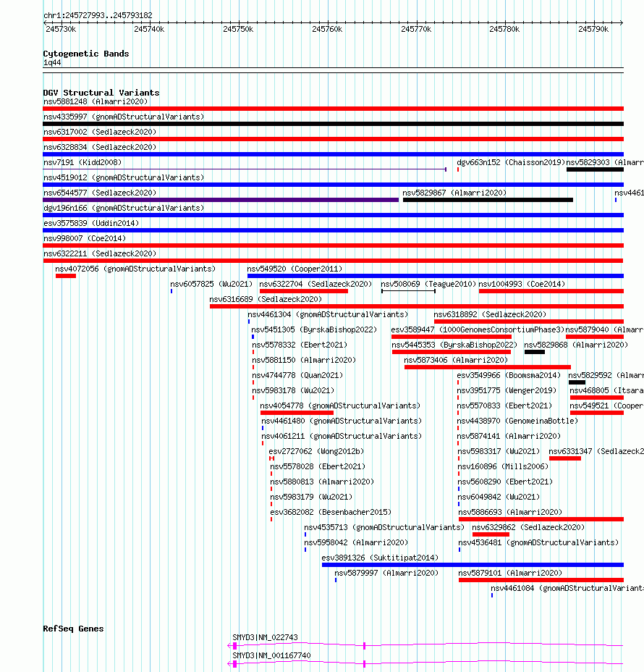Open nsv4054778 gnomAD variant label

pyautogui.click(x=340, y=406)
